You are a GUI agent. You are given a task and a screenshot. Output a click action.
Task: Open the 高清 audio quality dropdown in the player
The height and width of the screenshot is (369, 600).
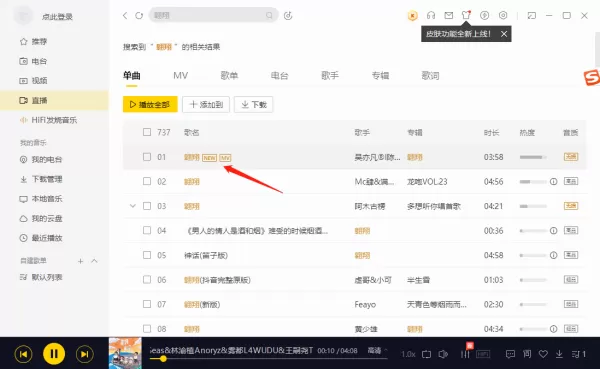tap(378, 350)
